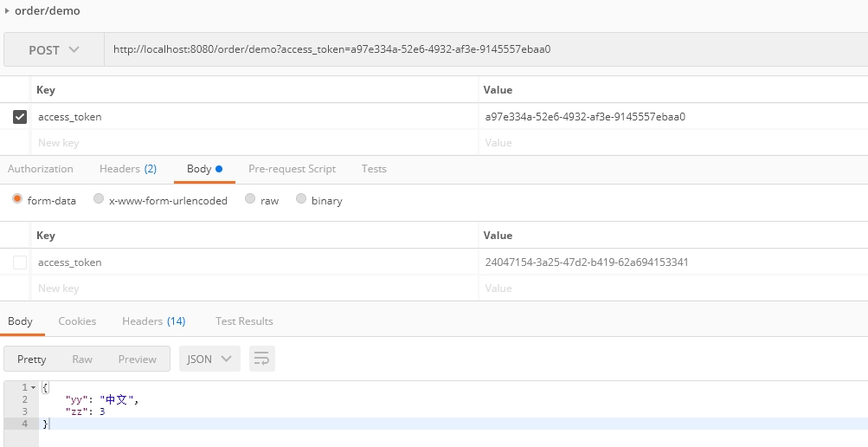Viewport: 868px width, 447px height.
Task: Toggle the line wrap icon
Action: pyautogui.click(x=262, y=359)
